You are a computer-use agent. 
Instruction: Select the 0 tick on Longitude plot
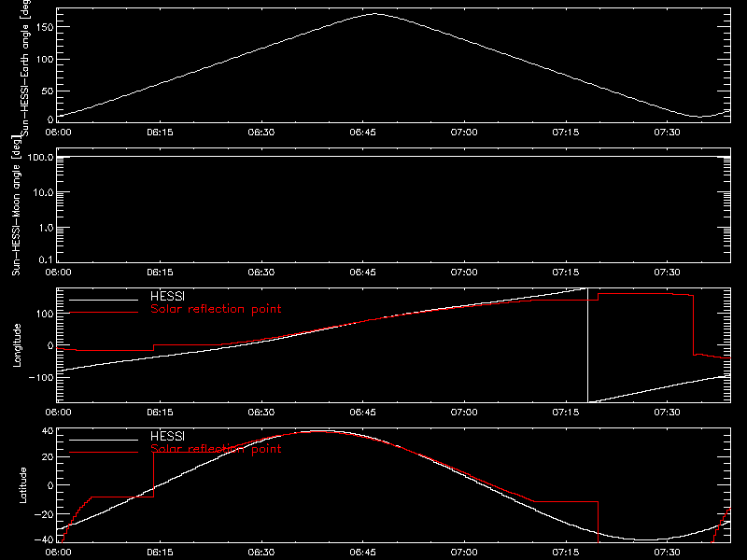click(50, 345)
